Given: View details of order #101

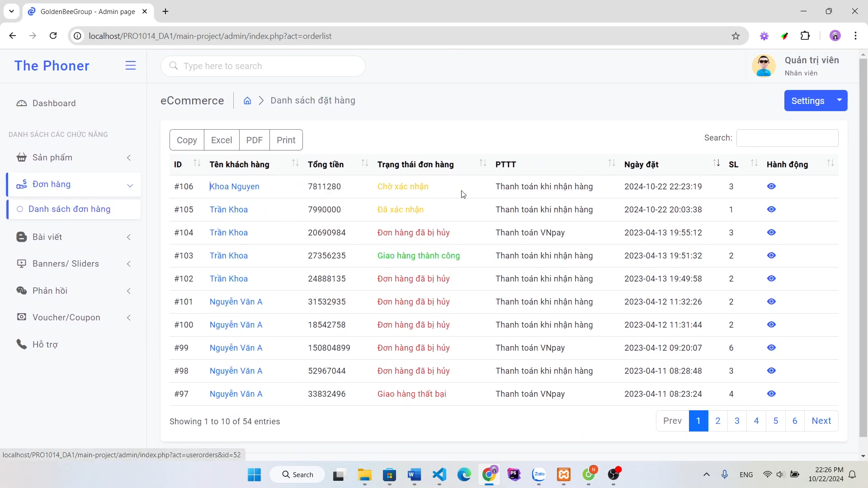Looking at the screenshot, I should tap(771, 302).
